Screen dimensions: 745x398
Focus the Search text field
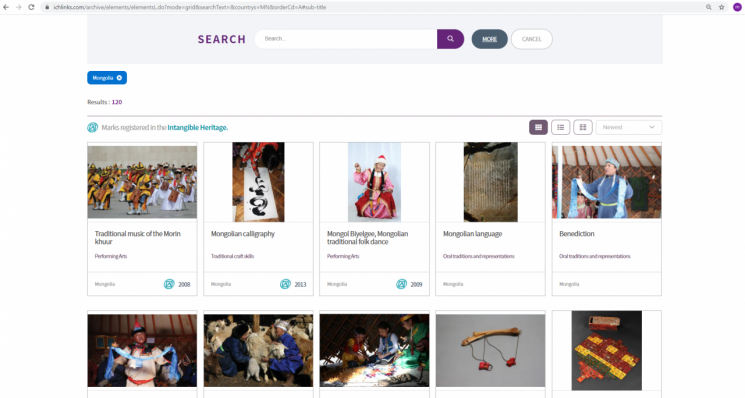346,39
